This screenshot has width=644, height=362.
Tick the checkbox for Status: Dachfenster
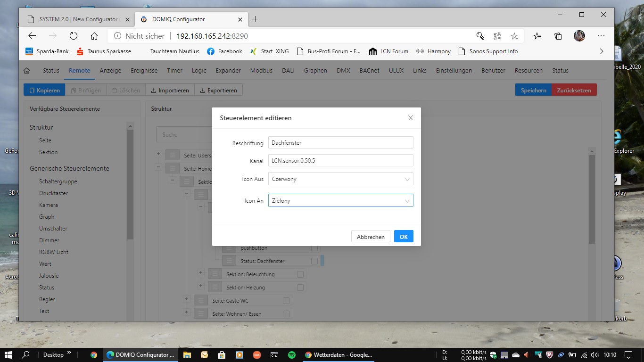coord(314,261)
